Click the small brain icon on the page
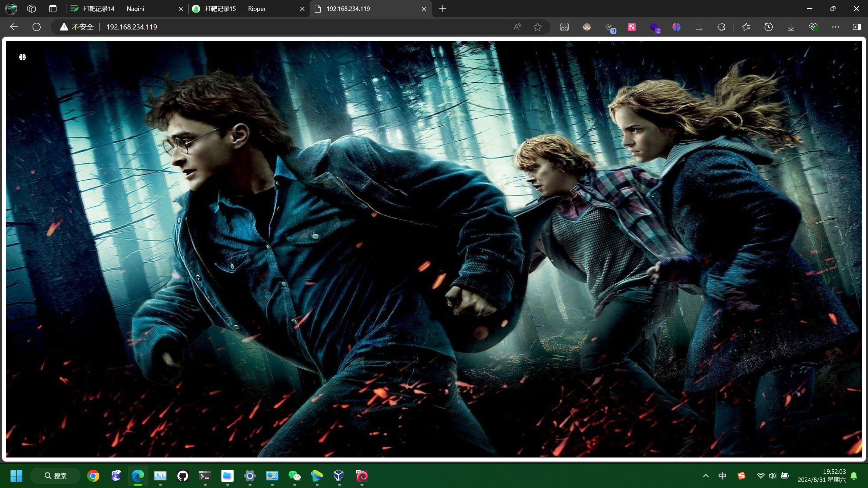 pos(22,57)
